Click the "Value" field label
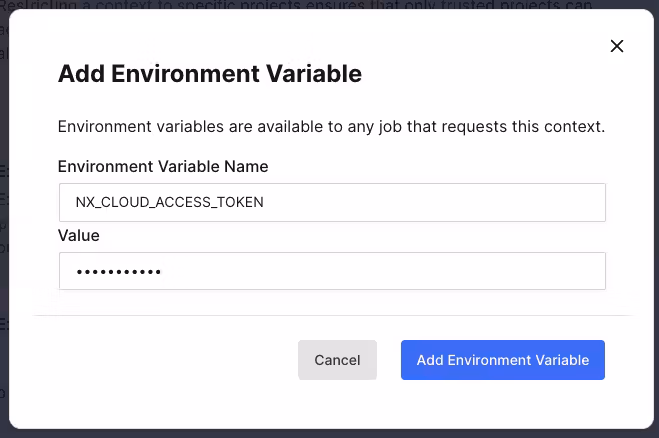This screenshot has width=659, height=438. coord(79,235)
